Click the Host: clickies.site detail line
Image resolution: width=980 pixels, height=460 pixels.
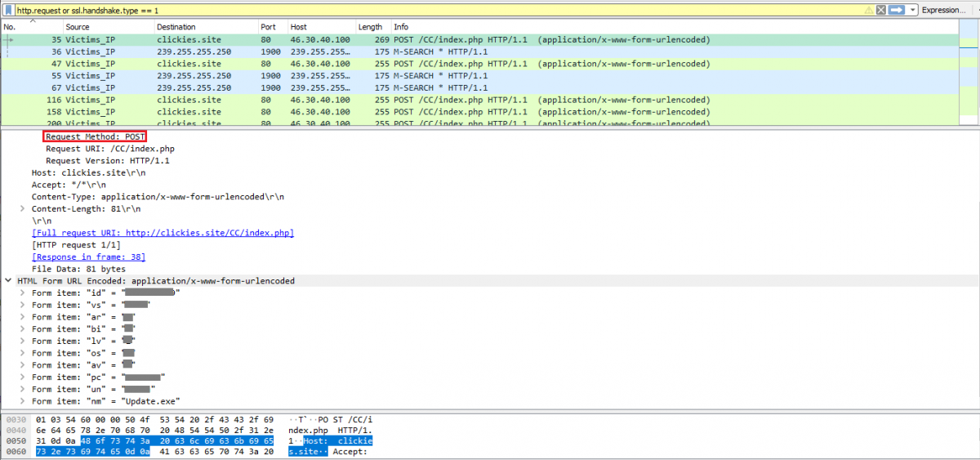(78, 173)
